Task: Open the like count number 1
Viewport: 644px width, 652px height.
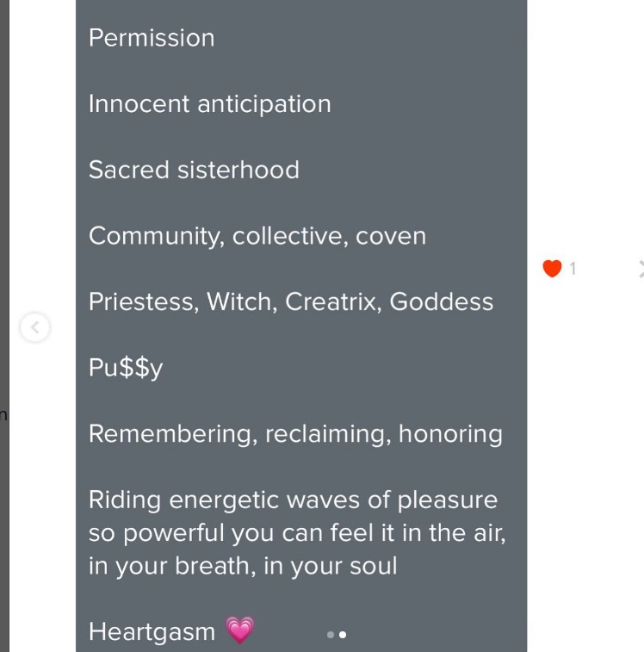Action: (x=573, y=269)
